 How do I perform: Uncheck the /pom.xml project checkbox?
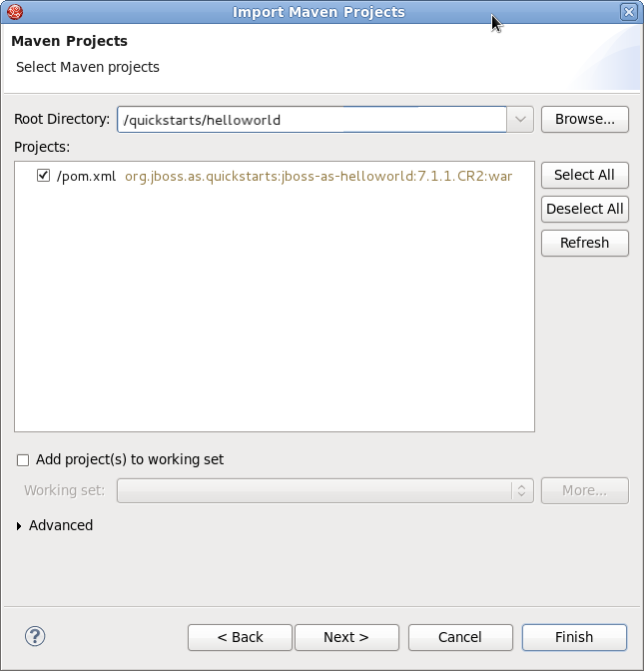[x=43, y=176]
